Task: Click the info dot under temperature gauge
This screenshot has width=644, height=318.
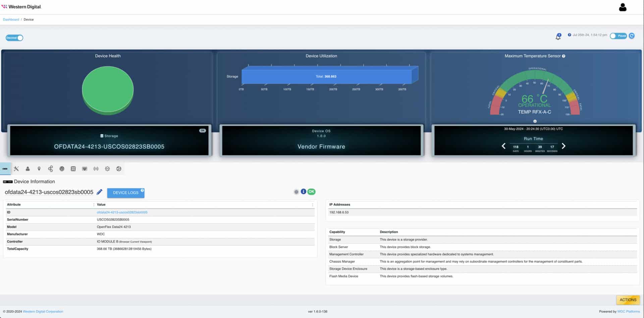Action: click(535, 121)
